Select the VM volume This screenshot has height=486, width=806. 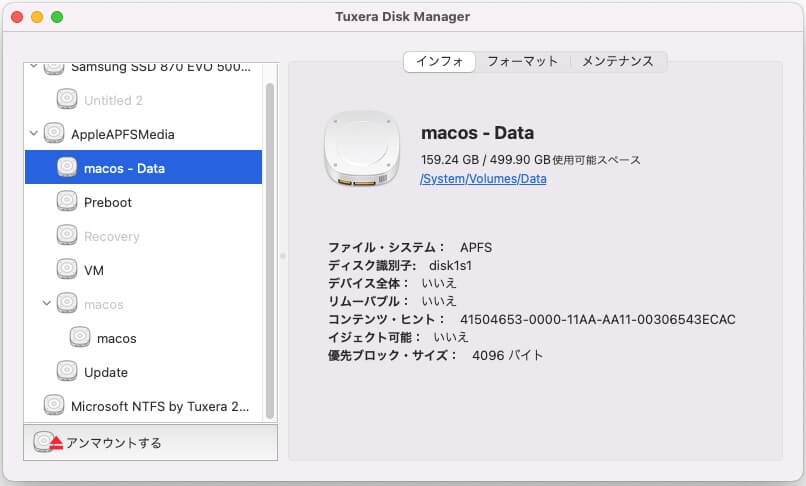coord(143,269)
